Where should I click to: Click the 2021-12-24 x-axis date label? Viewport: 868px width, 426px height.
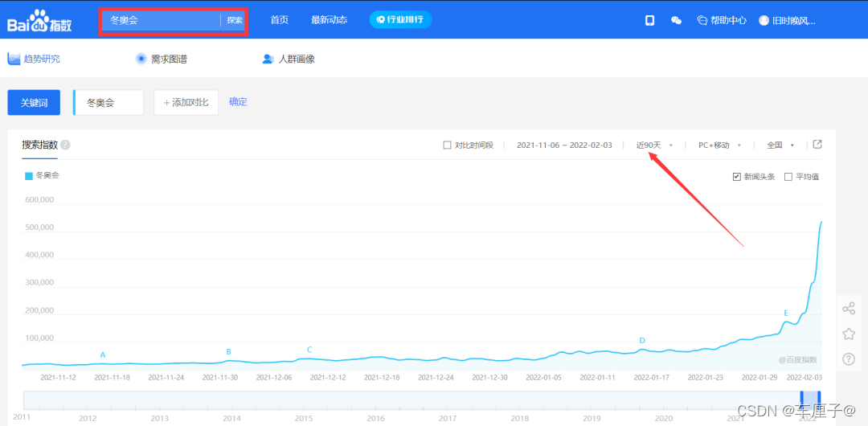tap(436, 377)
